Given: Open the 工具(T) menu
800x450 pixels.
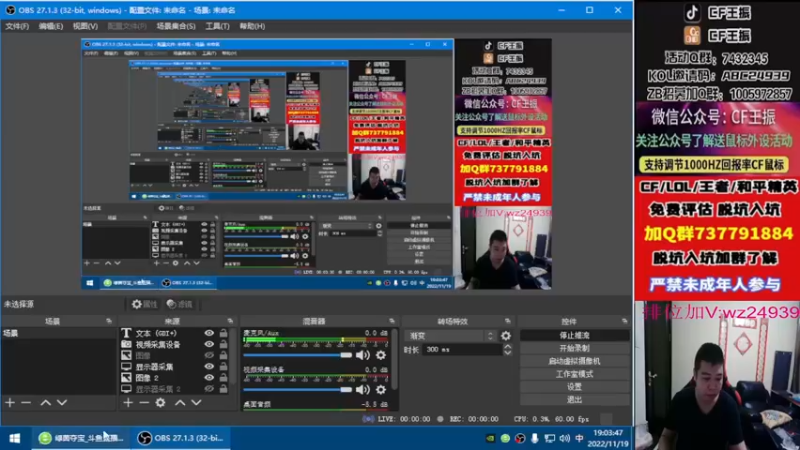Looking at the screenshot, I should [217, 26].
